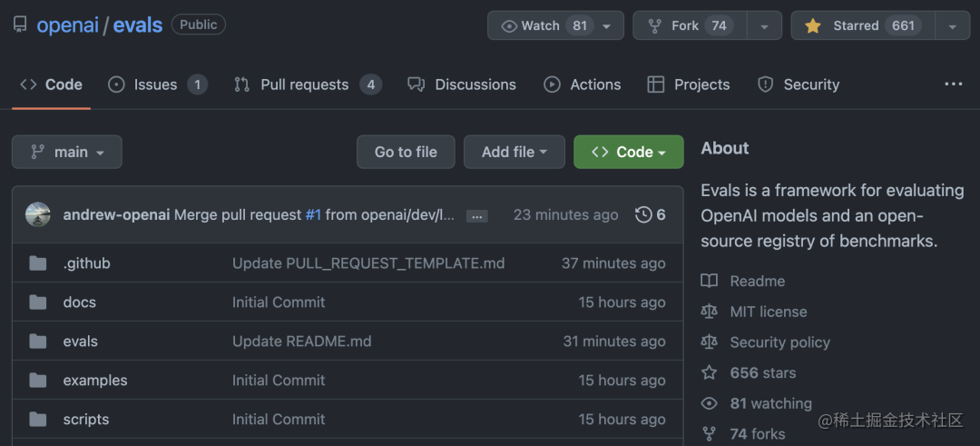The width and height of the screenshot is (980, 446).
Task: Open the openai owner link
Action: (x=67, y=25)
